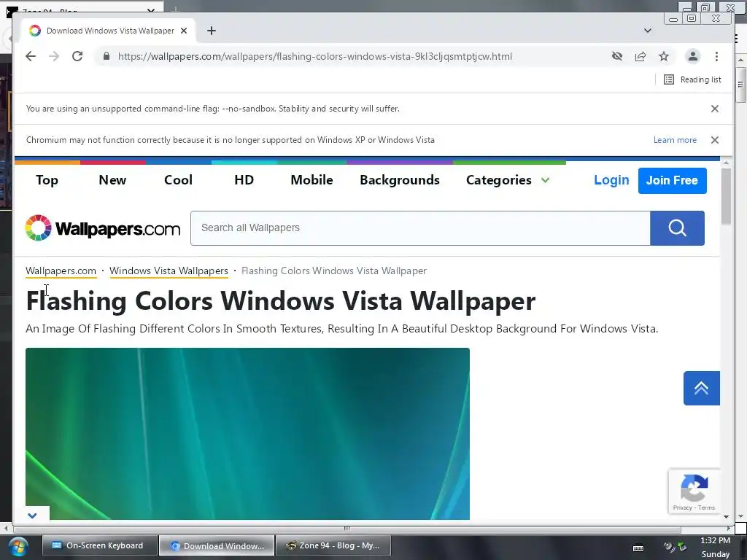The width and height of the screenshot is (747, 560).
Task: Switch to On-Screen Keyboard in taskbar
Action: (x=99, y=545)
